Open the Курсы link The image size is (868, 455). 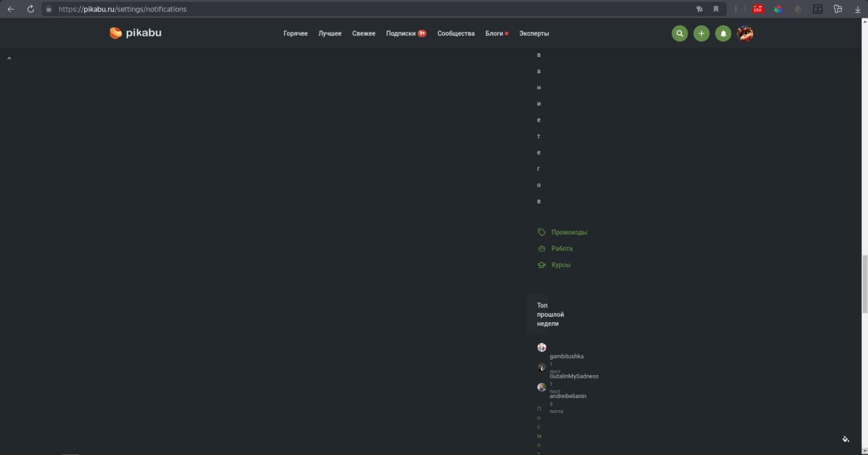click(561, 264)
